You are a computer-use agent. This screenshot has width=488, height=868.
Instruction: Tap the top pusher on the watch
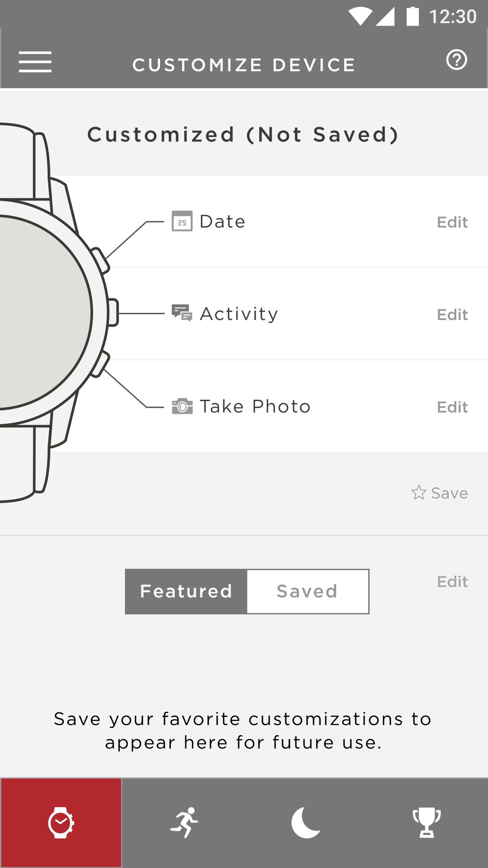tap(100, 260)
